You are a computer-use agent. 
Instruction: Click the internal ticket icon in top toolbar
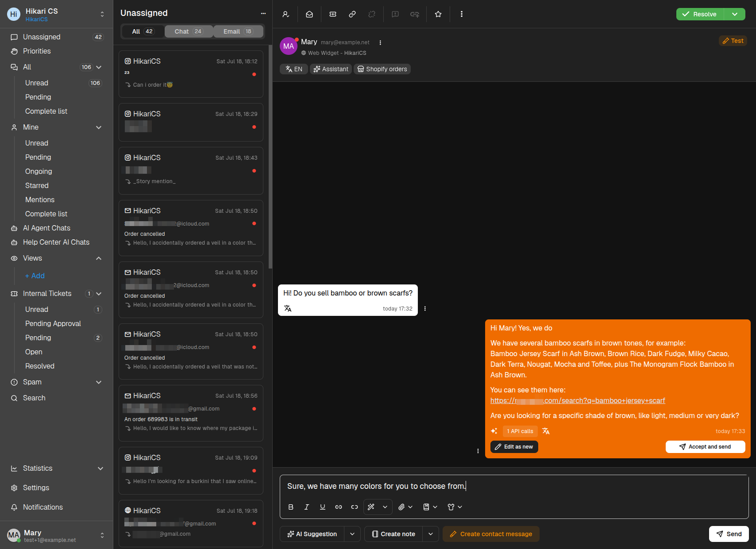point(333,14)
